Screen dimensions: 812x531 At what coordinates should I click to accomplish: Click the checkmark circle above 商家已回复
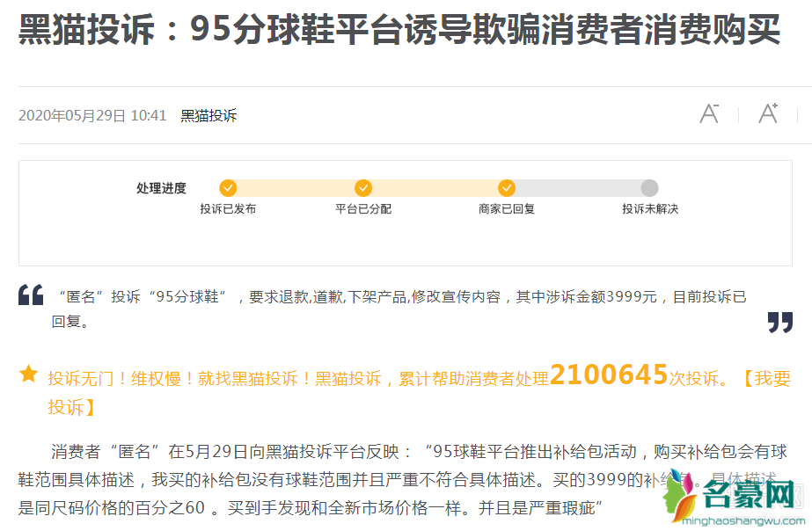pos(507,188)
